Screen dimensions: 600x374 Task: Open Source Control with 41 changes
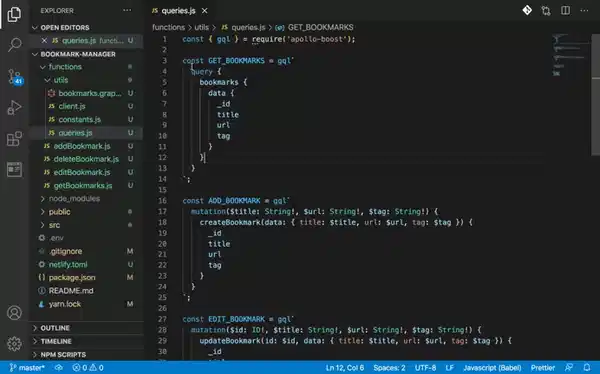pos(15,77)
